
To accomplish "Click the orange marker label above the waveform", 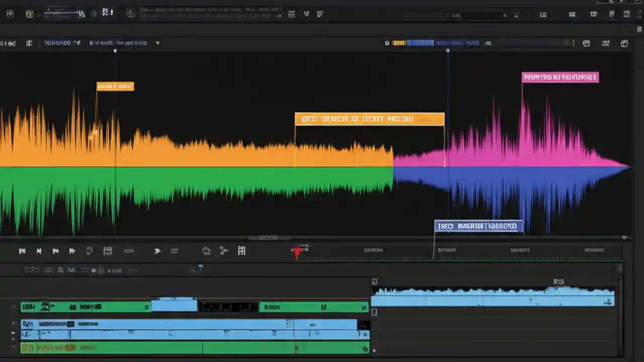I will (x=115, y=86).
